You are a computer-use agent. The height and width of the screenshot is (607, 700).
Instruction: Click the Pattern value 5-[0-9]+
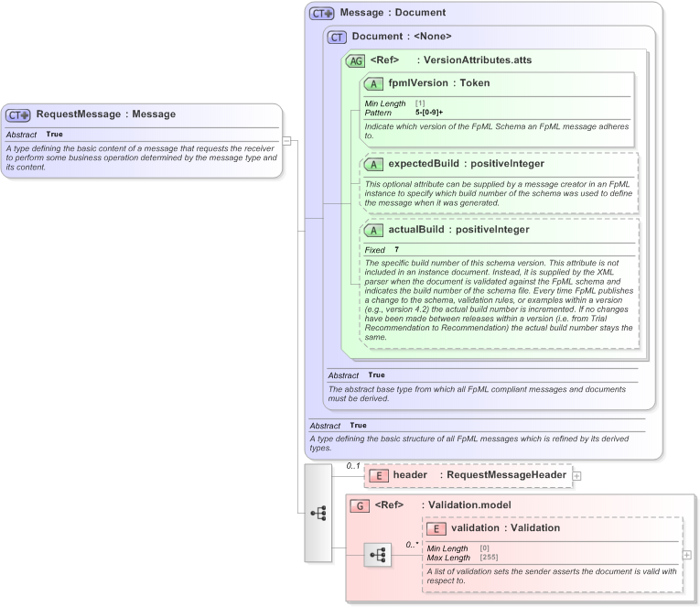pos(429,113)
